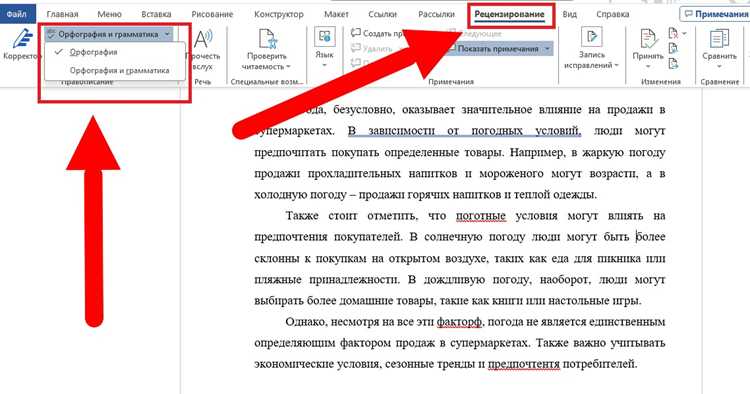Switch to the Конструктор tab
Image resolution: width=750 pixels, height=394 pixels.
(x=278, y=14)
